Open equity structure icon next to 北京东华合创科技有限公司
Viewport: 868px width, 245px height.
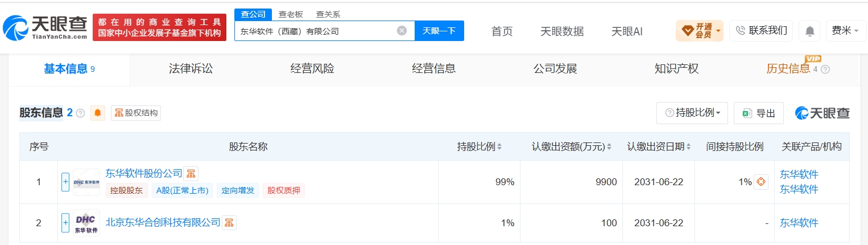click(229, 223)
